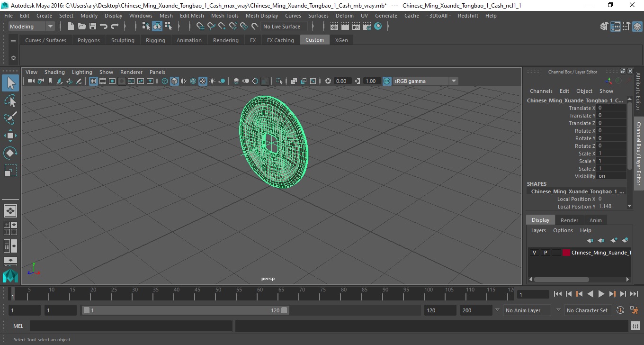Enable select by hierarchy mode icon
The image size is (644, 345).
(x=146, y=27)
